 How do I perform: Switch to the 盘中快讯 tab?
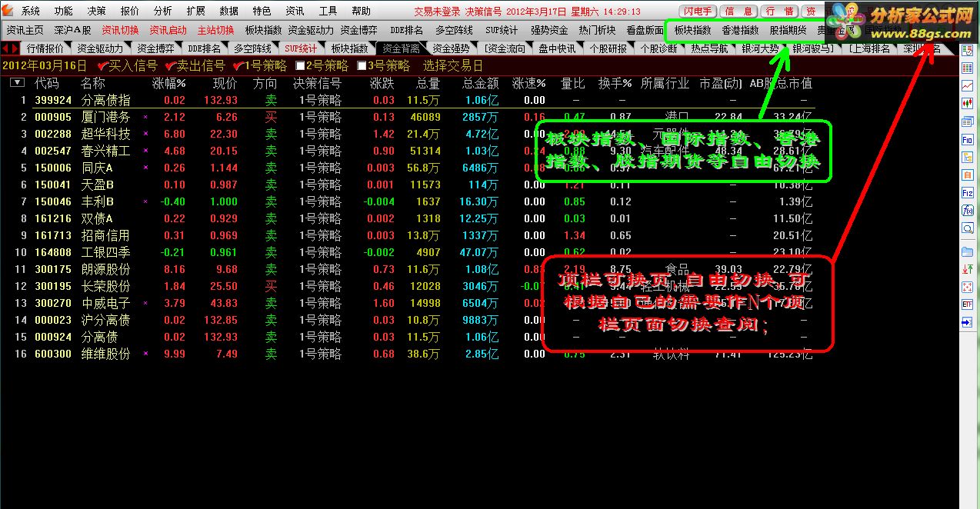[556, 48]
